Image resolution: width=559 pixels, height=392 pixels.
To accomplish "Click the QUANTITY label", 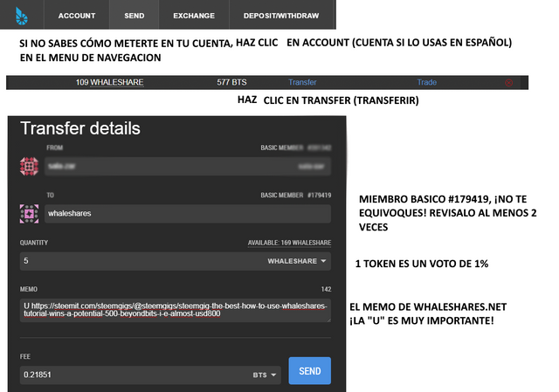I will coord(34,243).
